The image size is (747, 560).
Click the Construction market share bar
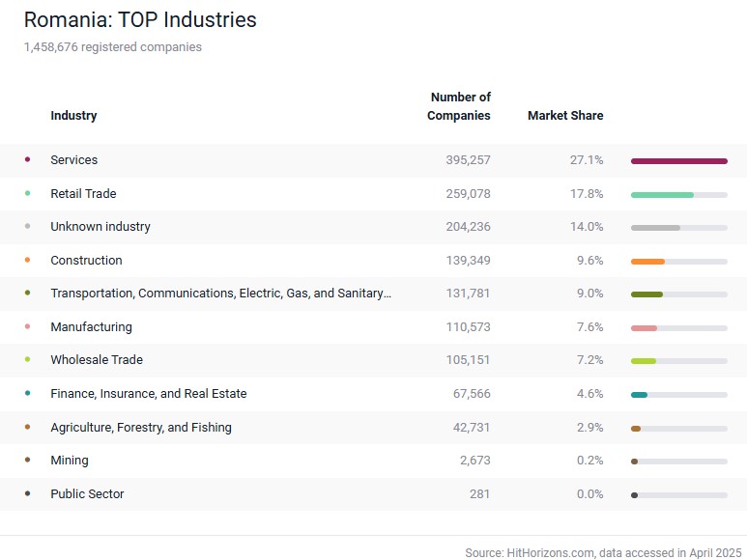[x=678, y=261]
